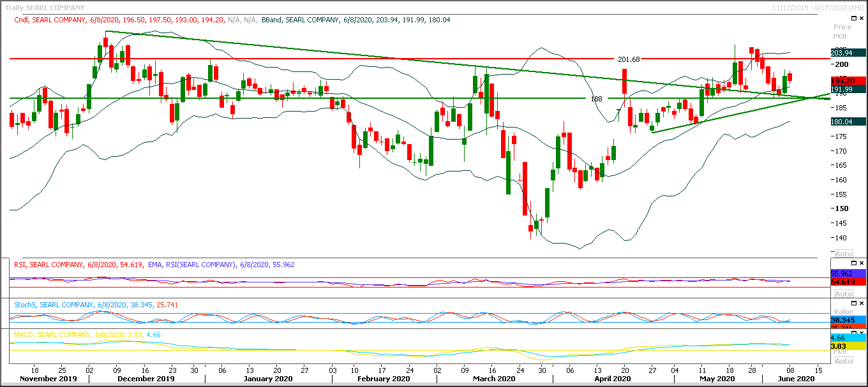
Task: Click the 194.20 last price tag
Action: (x=849, y=82)
